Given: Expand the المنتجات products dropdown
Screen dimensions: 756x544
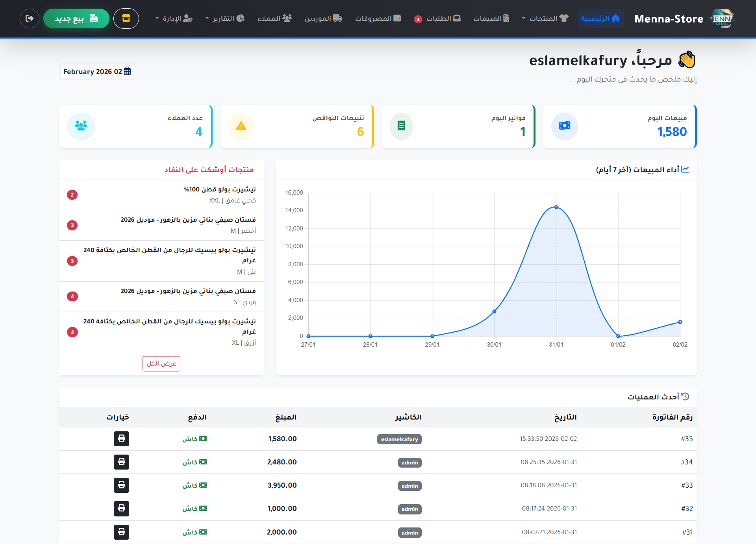Looking at the screenshot, I should [545, 19].
